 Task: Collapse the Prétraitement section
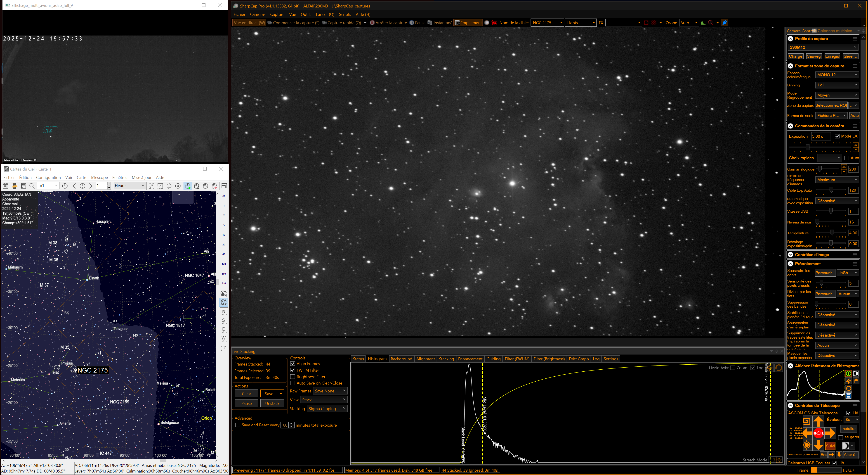(x=790, y=264)
